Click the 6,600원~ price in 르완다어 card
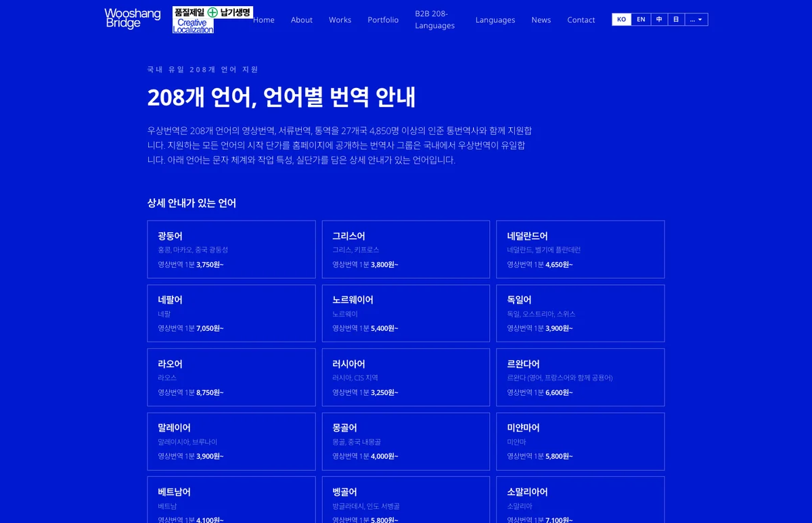Screen dimensions: 812x523 click(x=559, y=392)
